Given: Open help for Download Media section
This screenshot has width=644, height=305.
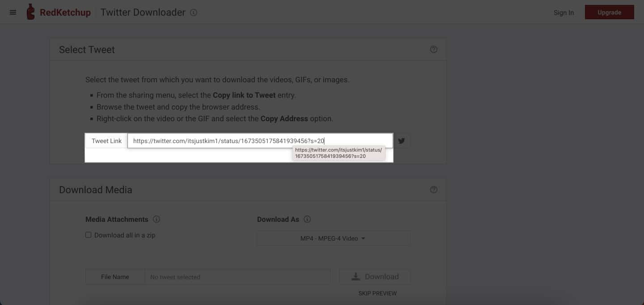Looking at the screenshot, I should (433, 190).
